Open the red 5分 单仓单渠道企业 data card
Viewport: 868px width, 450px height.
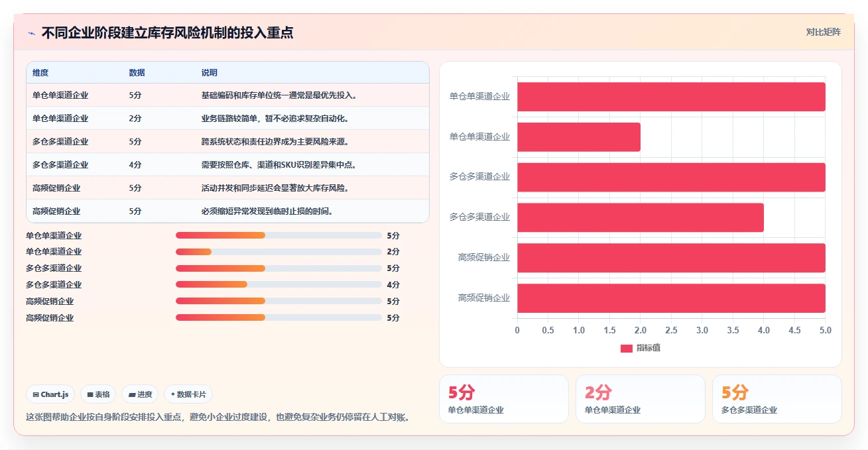point(504,399)
